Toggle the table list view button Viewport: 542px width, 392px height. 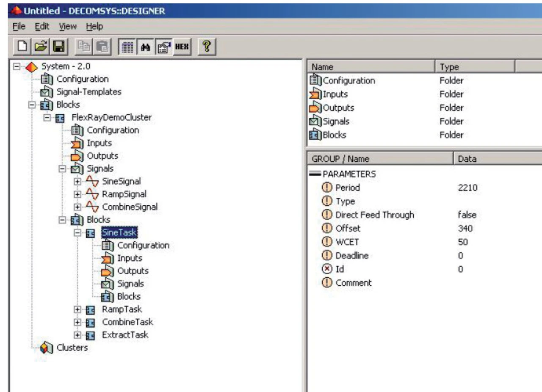[128, 47]
